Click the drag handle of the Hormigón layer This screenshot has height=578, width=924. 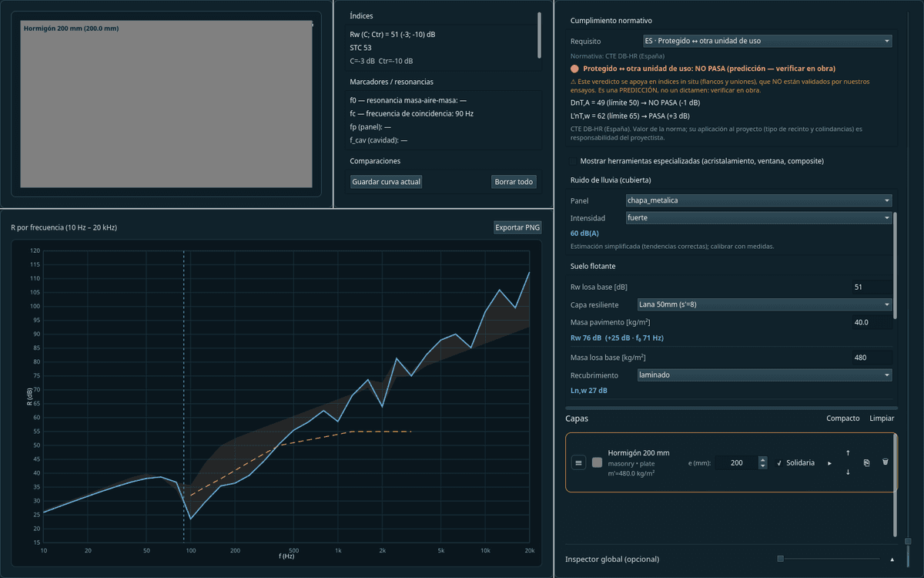579,463
